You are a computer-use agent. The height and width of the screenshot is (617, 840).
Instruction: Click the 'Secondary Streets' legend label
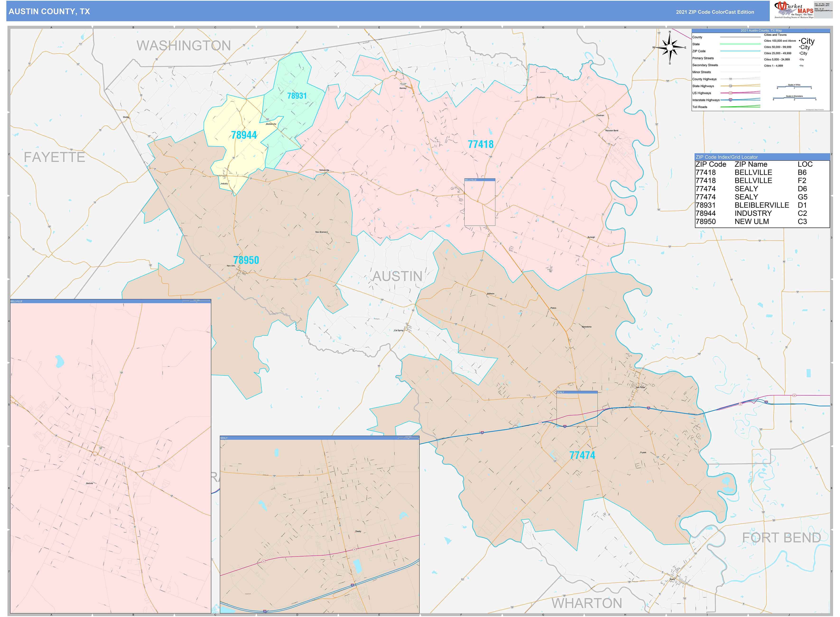pyautogui.click(x=705, y=65)
